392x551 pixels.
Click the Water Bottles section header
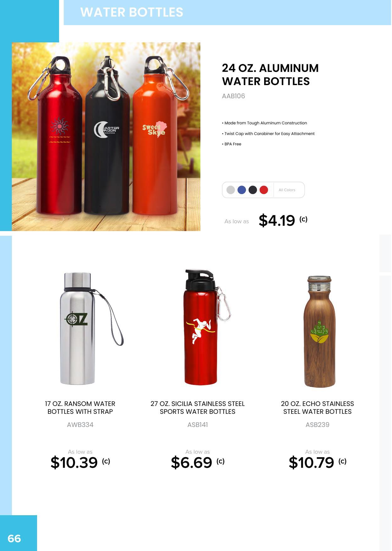tap(132, 12)
